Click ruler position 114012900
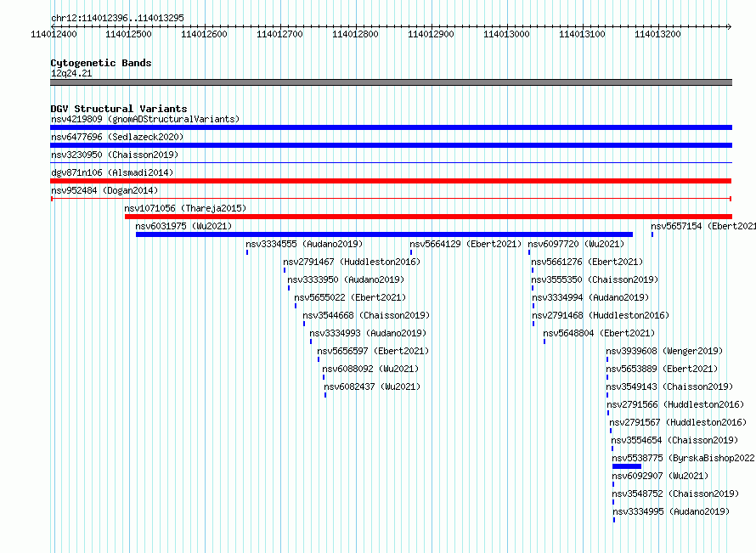This screenshot has height=553, width=756. tap(431, 34)
